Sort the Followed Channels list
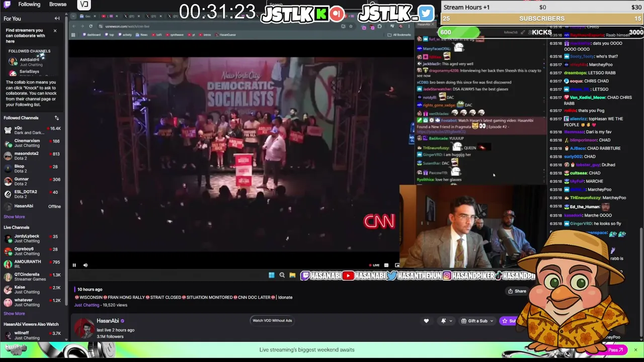 pos(57,118)
